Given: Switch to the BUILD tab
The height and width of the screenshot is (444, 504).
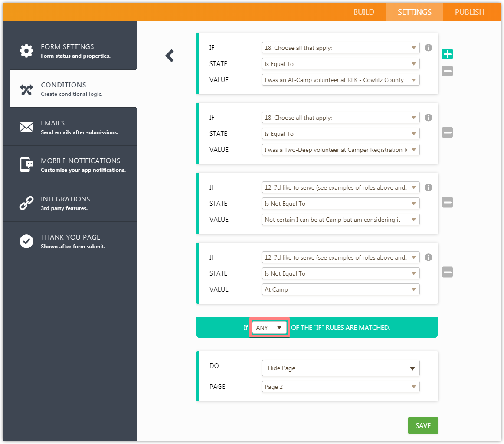Looking at the screenshot, I should coord(363,12).
